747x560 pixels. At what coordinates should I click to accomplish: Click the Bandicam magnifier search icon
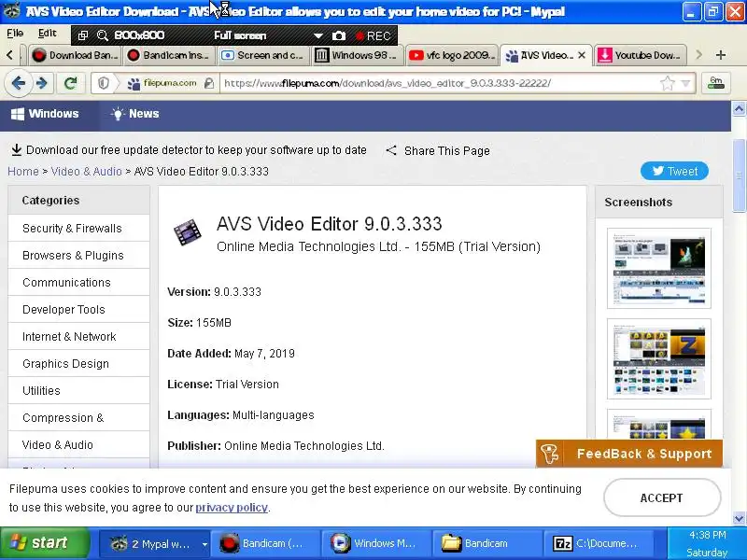coord(102,35)
